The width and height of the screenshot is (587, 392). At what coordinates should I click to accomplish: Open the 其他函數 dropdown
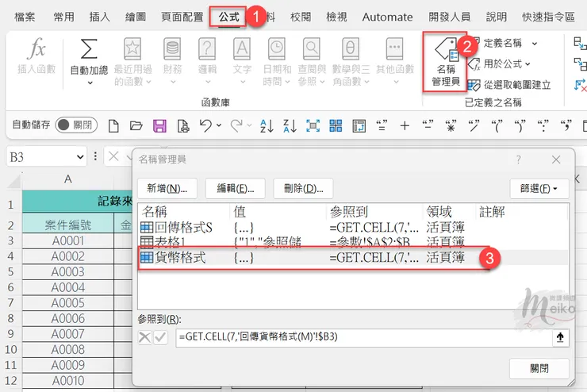[x=395, y=62]
